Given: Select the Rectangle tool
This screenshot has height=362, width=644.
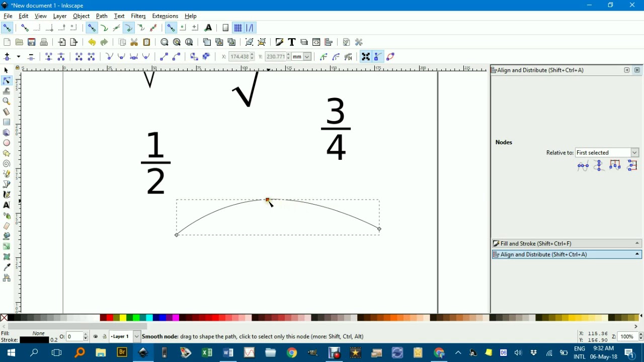Looking at the screenshot, I should pos(7,122).
